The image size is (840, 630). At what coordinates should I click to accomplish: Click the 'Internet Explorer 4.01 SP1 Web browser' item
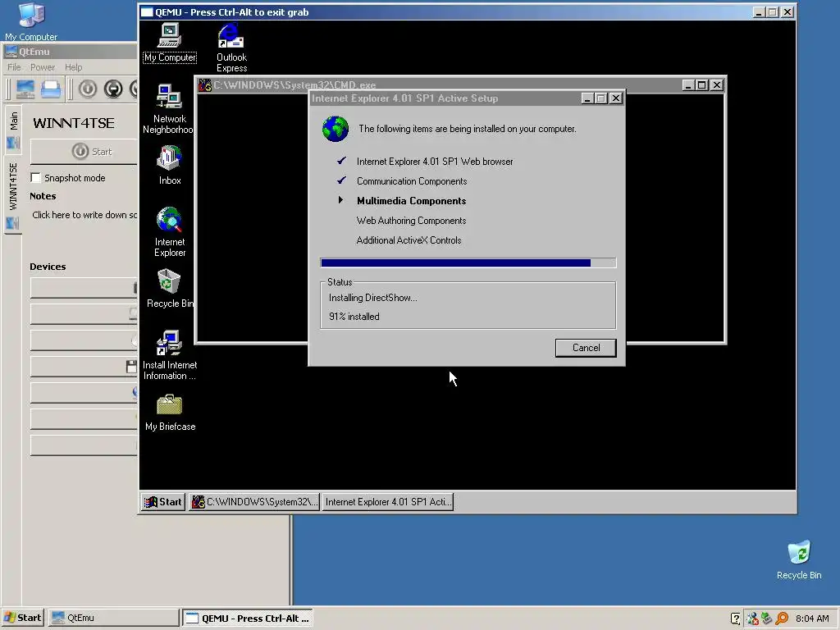click(x=435, y=162)
